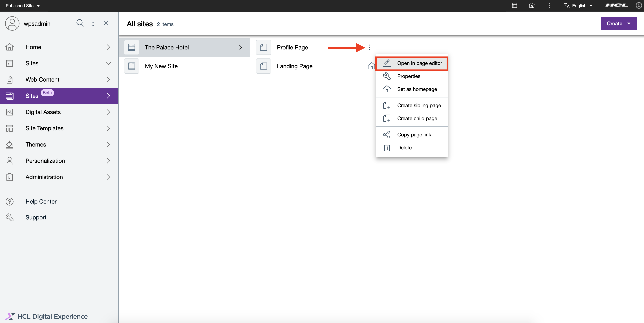Screen dimensions: 644x323
Task: Open the Help Center from the sidebar
Action: [41, 201]
